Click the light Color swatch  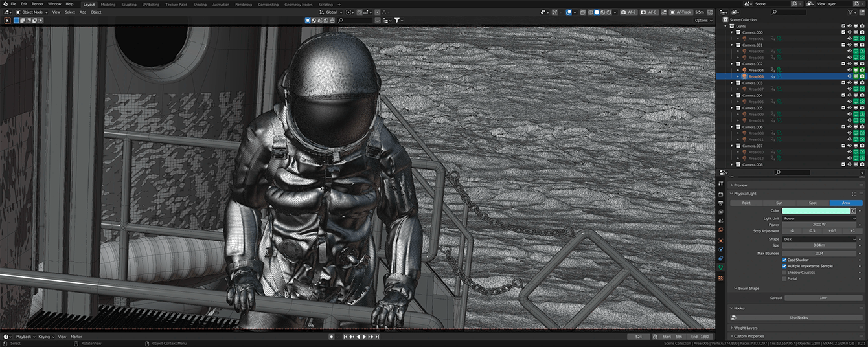point(816,210)
